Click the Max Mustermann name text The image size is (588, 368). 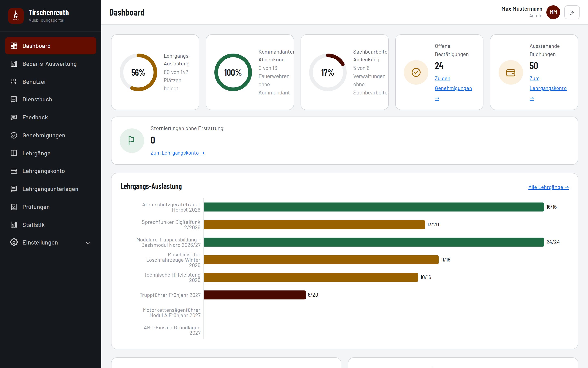(522, 9)
